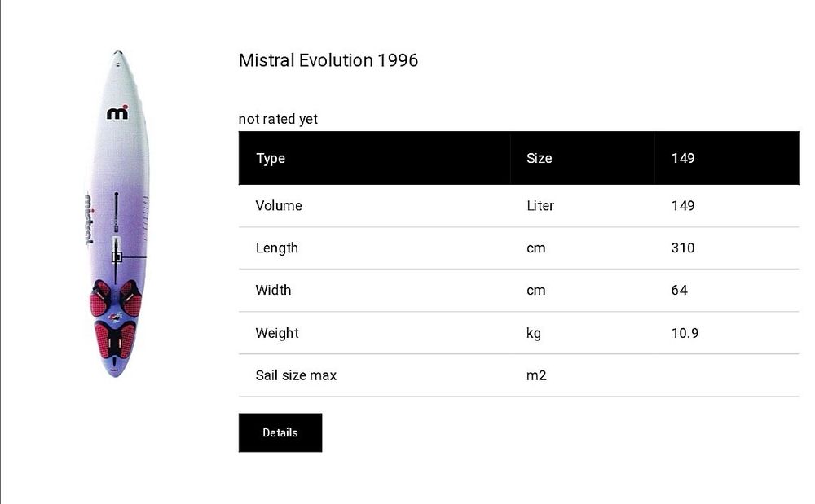Click the Size column header
The height and width of the screenshot is (504, 815).
[540, 158]
